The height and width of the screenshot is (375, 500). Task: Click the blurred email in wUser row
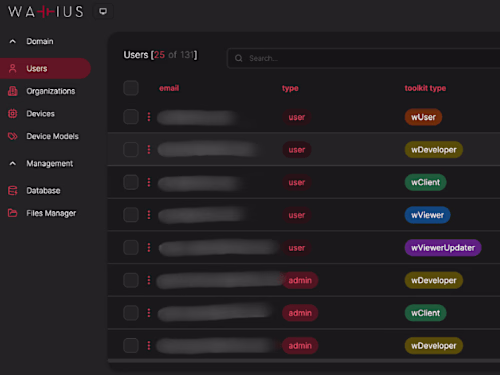[x=197, y=118]
